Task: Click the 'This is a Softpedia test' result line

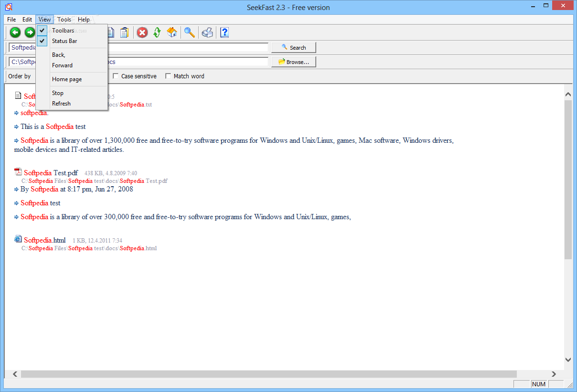Action: click(x=53, y=127)
